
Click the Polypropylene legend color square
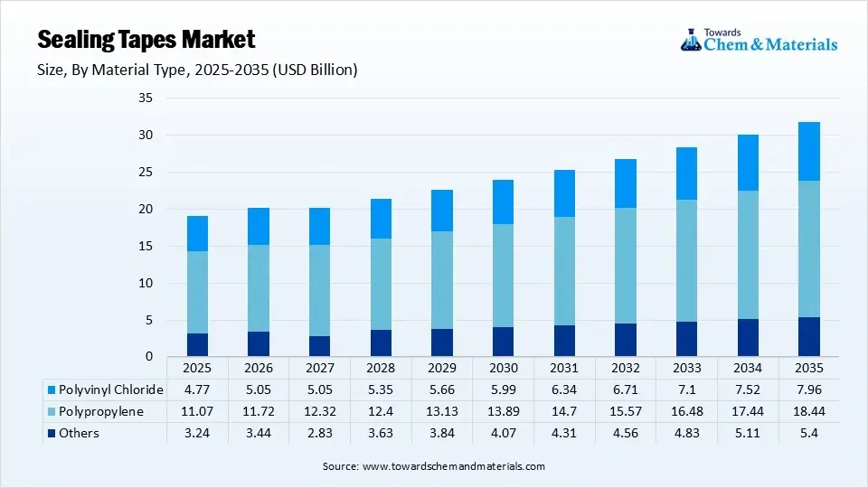click(52, 412)
